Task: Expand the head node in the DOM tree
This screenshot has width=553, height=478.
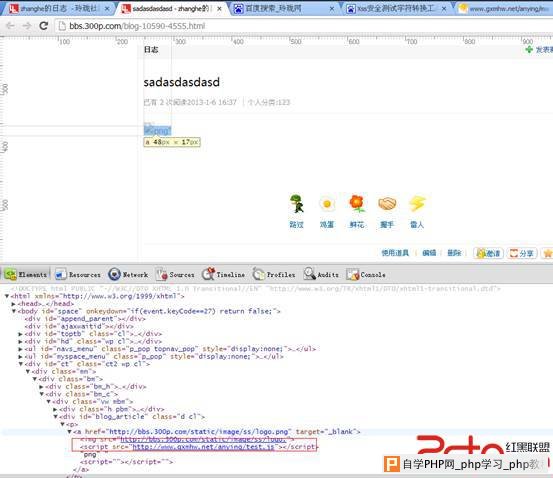Action: coord(14,304)
